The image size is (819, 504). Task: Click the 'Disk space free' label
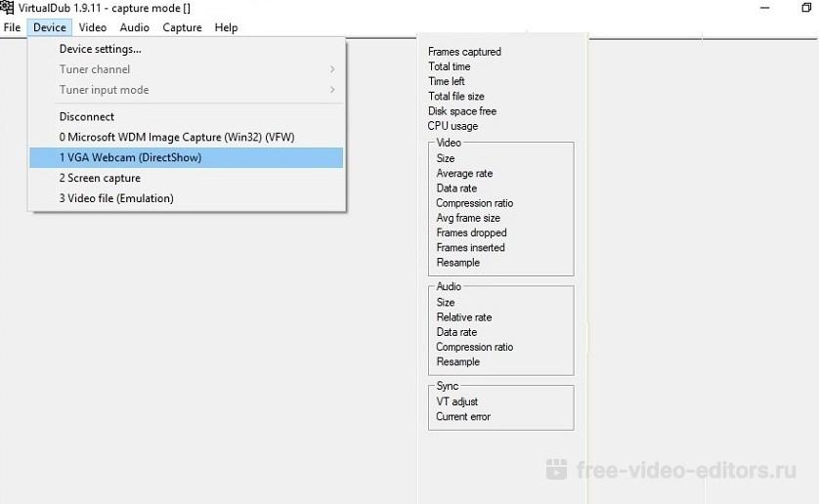click(461, 110)
